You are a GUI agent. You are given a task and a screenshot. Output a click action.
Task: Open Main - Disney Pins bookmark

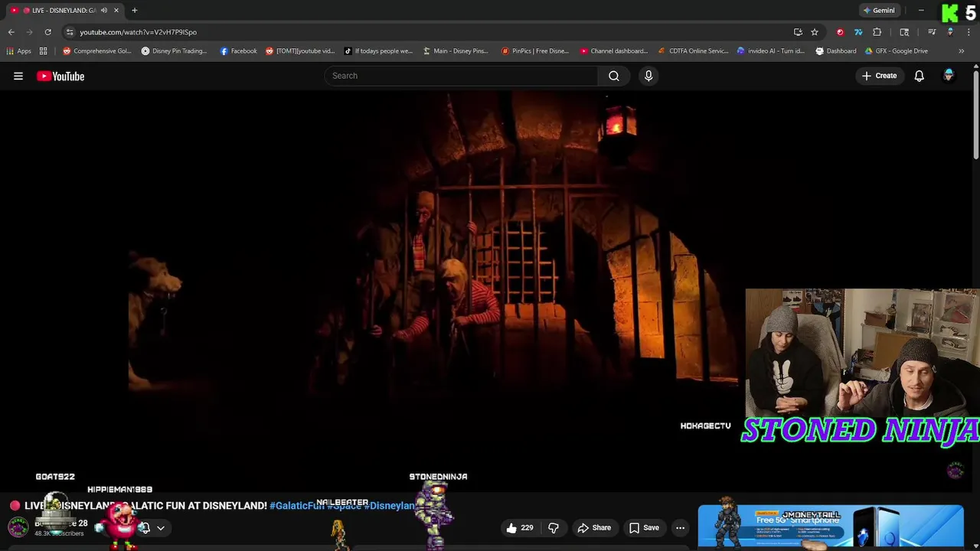coord(456,51)
